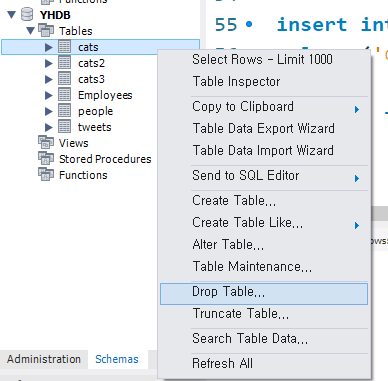Click the cats2 table icon
This screenshot has width=388, height=381.
pos(64,63)
